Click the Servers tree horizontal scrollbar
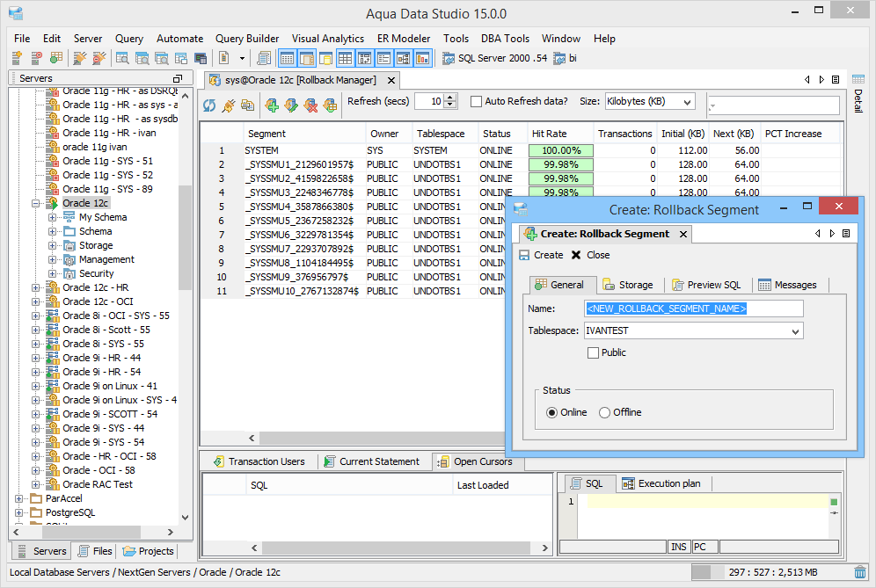This screenshot has width=876, height=588. pos(93,532)
